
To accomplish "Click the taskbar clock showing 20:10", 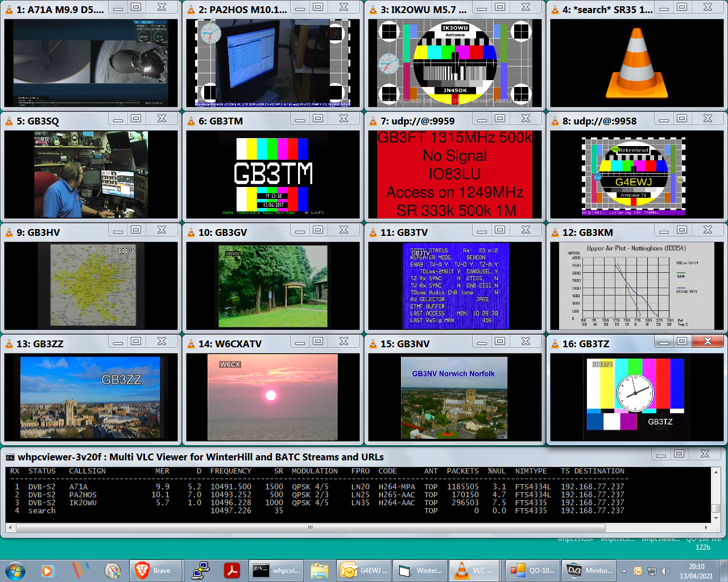I will (696, 571).
